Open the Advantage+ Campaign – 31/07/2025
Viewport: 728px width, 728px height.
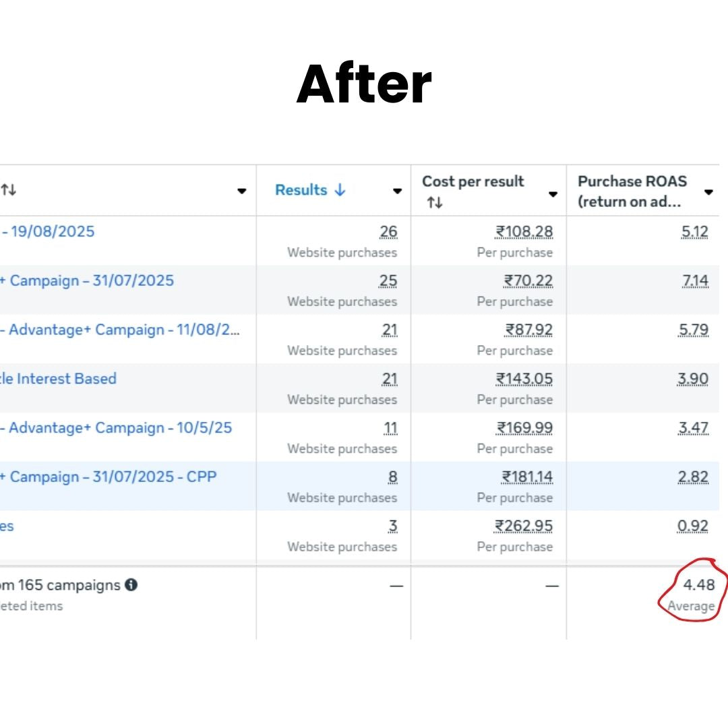click(x=88, y=280)
